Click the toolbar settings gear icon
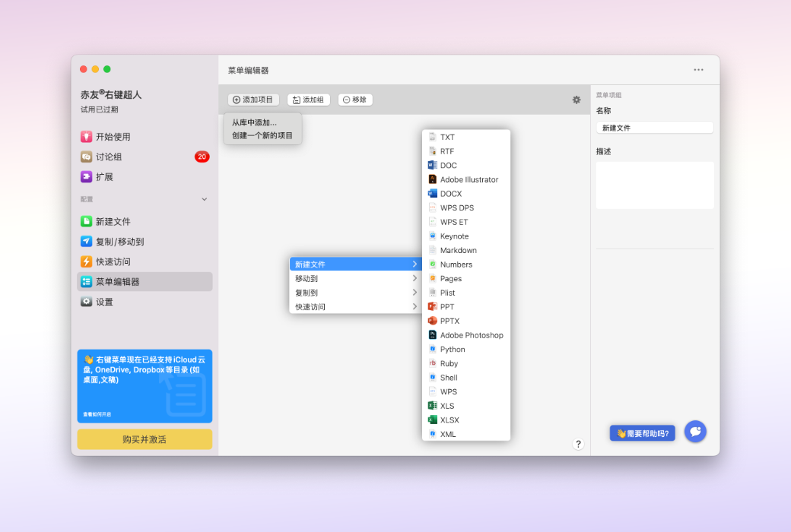This screenshot has width=791, height=532. pyautogui.click(x=576, y=100)
